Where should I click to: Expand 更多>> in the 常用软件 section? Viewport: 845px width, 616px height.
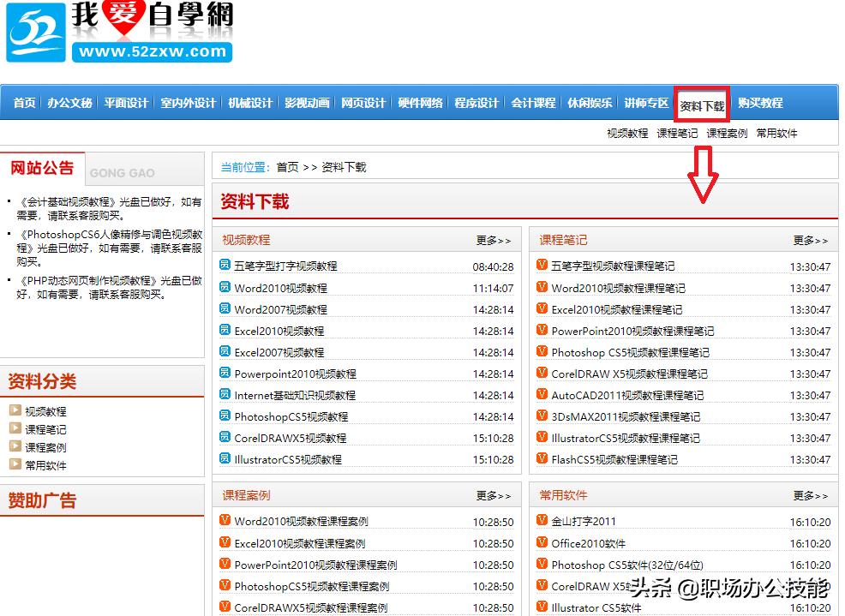pos(810,495)
